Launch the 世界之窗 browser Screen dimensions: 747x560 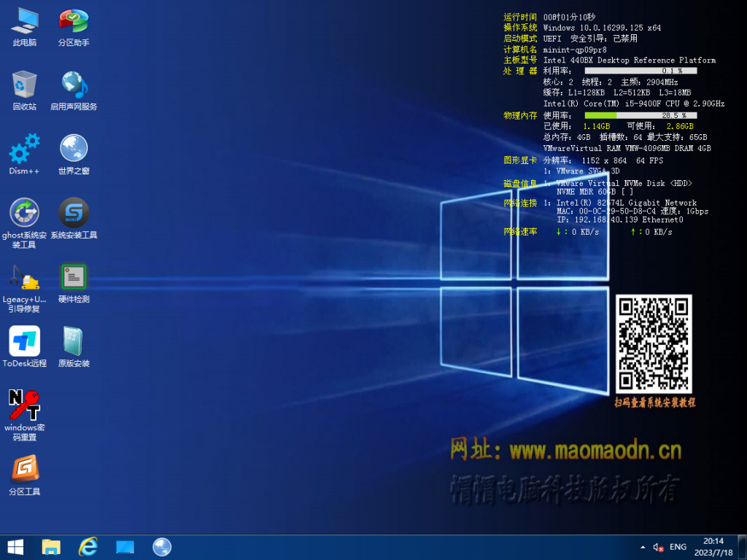(74, 149)
